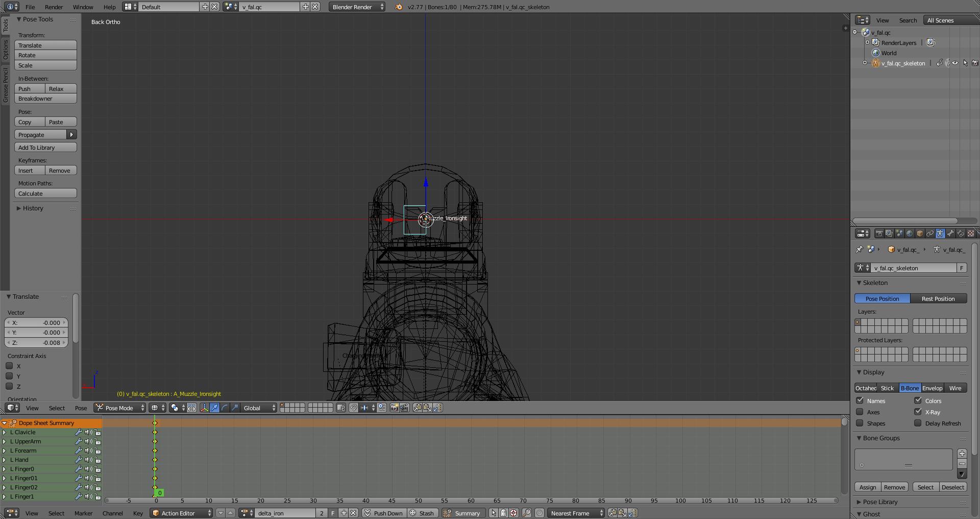Open the Bone properties tab

950,233
